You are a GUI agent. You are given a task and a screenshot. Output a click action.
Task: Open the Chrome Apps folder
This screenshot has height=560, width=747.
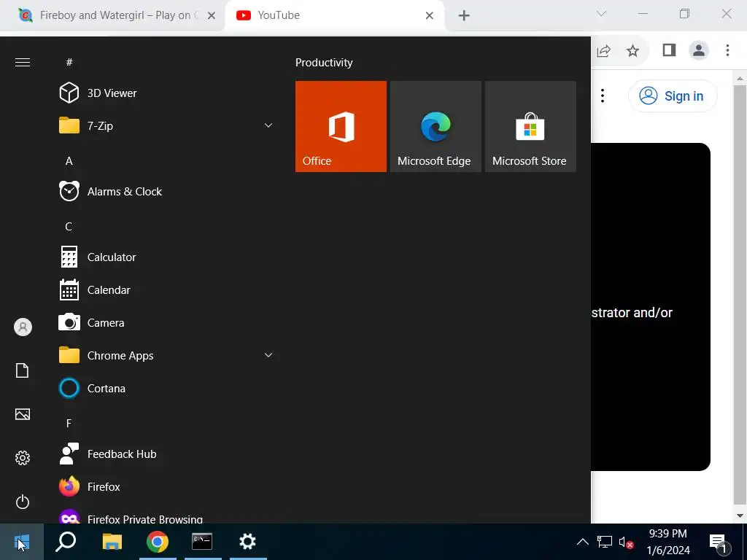tap(166, 355)
